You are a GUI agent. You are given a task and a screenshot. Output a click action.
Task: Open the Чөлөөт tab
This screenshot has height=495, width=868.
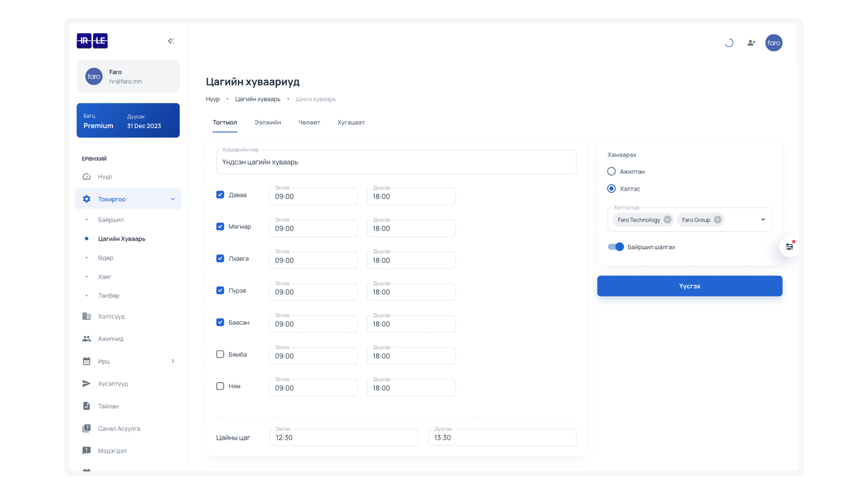click(309, 122)
